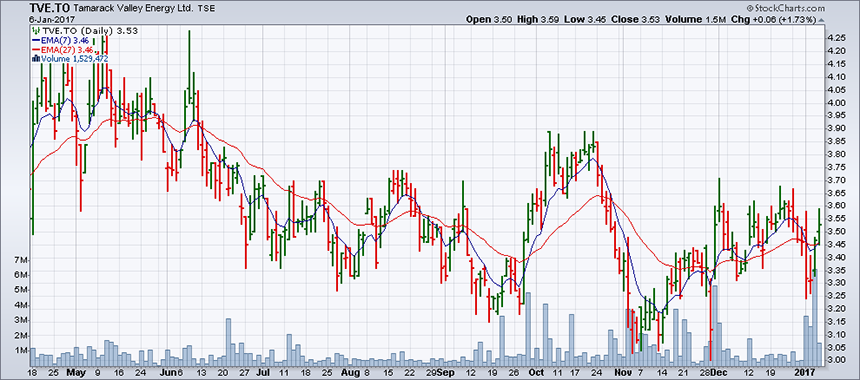The width and height of the screenshot is (860, 380).
Task: Click the TSE exchange label
Action: [207, 9]
